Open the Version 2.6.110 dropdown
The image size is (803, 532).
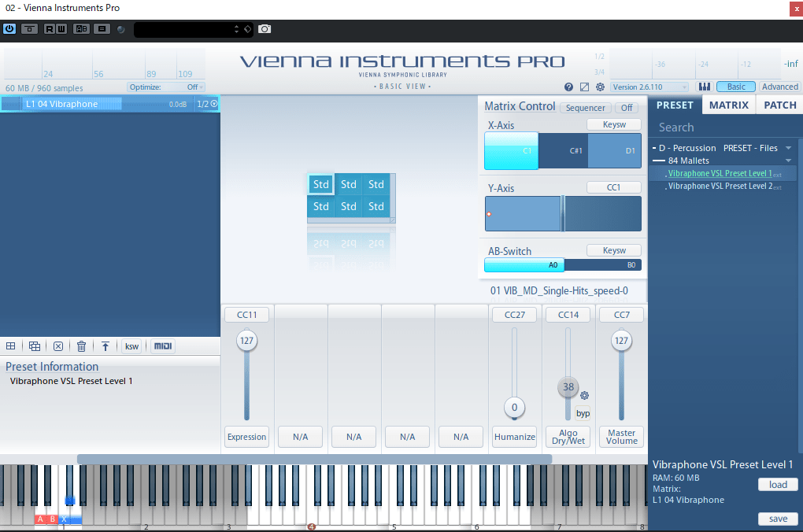coord(649,87)
